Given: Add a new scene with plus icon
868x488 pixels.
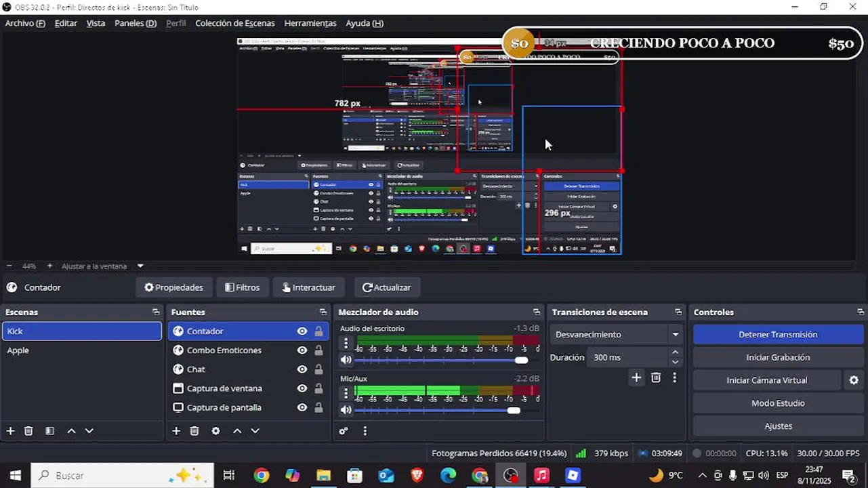Looking at the screenshot, I should (10, 431).
